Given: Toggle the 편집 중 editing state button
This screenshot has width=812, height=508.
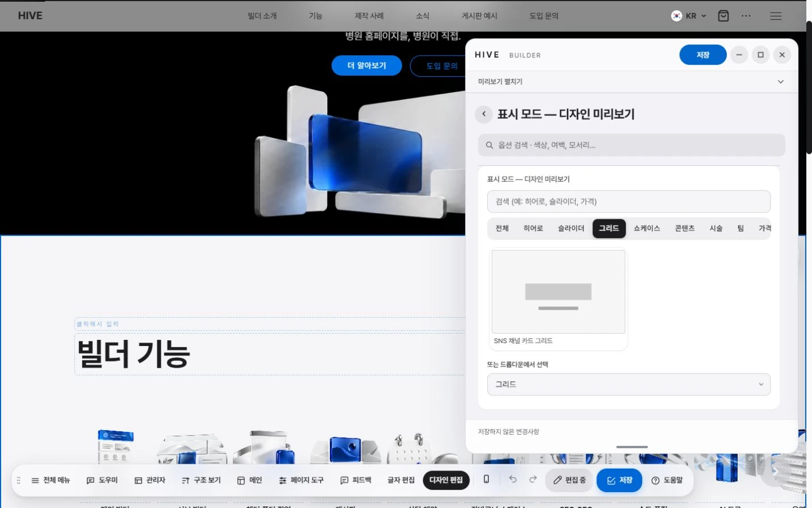Looking at the screenshot, I should [570, 480].
